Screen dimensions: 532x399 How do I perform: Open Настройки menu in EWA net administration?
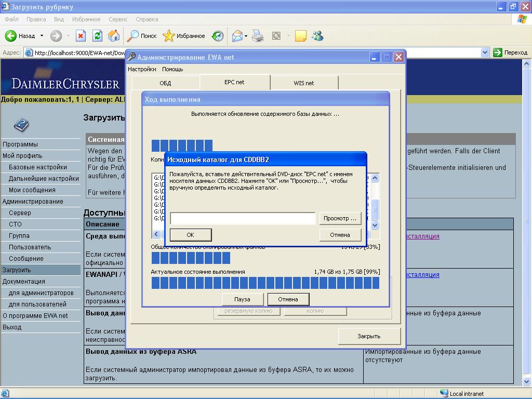coord(142,69)
